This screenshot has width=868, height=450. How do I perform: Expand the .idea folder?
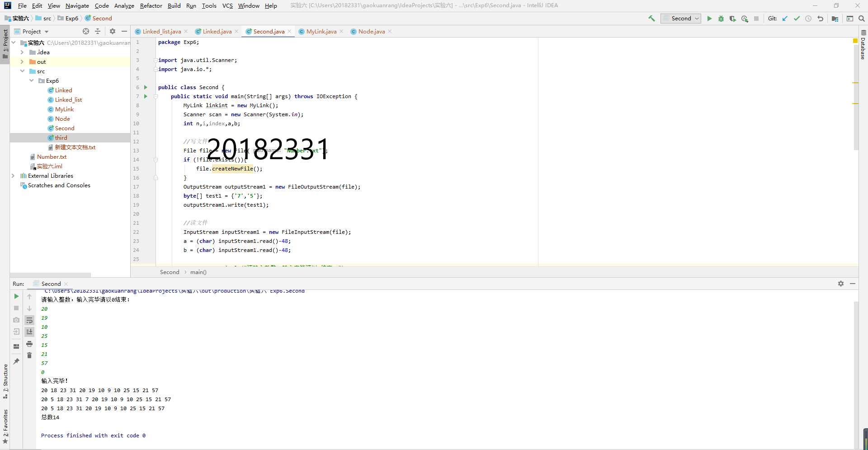tap(22, 52)
